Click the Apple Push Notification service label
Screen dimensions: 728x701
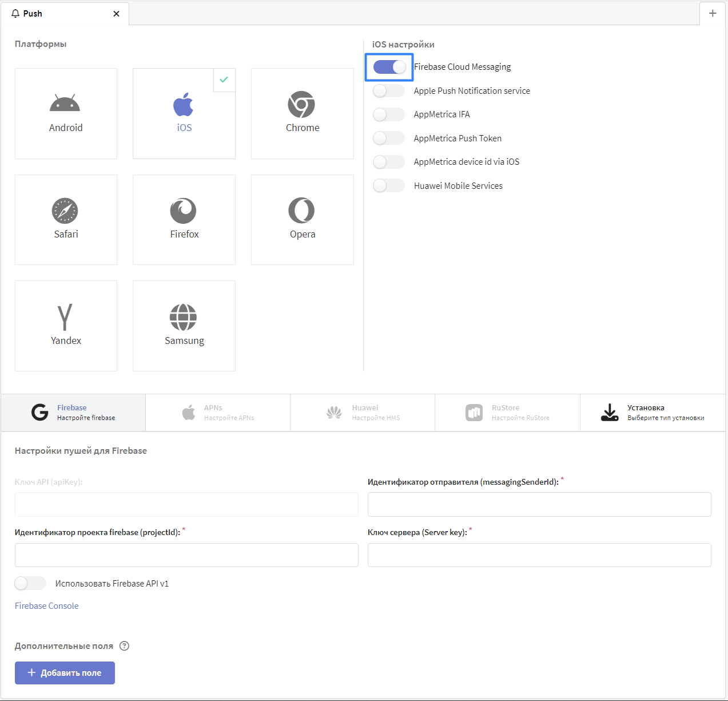(472, 91)
